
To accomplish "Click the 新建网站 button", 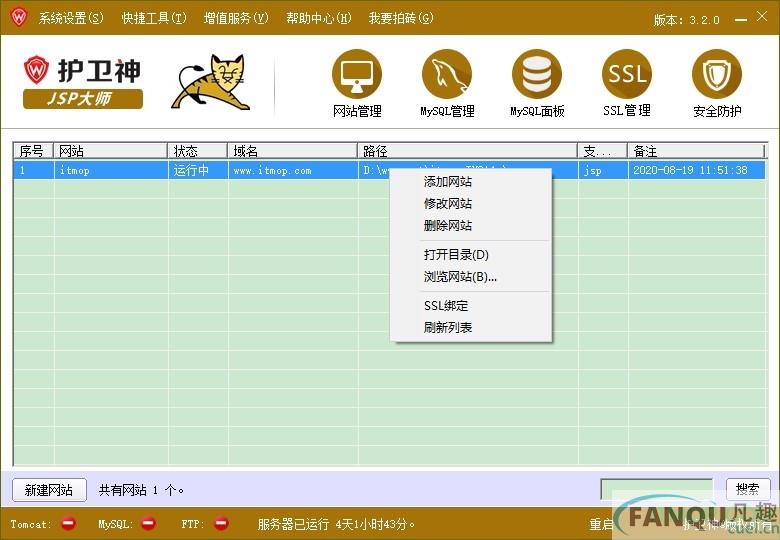I will [x=49, y=490].
